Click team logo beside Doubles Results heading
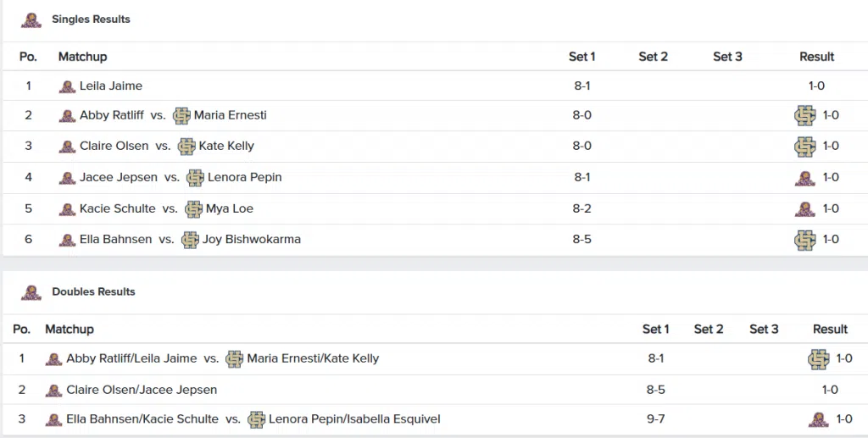 point(31,292)
